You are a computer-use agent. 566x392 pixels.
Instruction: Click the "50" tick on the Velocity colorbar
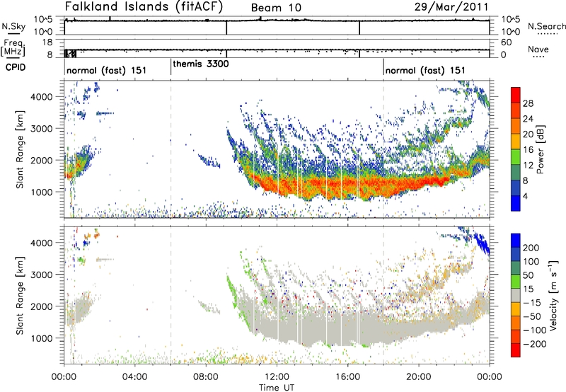coord(528,275)
